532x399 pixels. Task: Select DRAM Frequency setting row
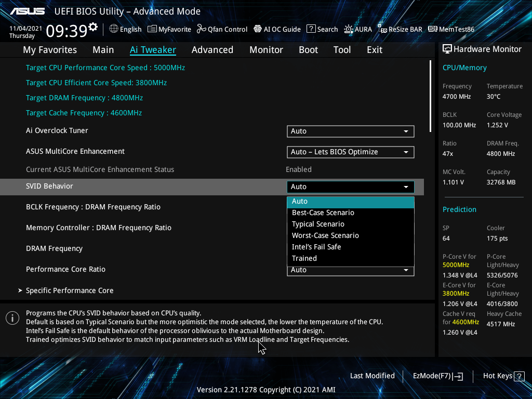click(x=54, y=248)
